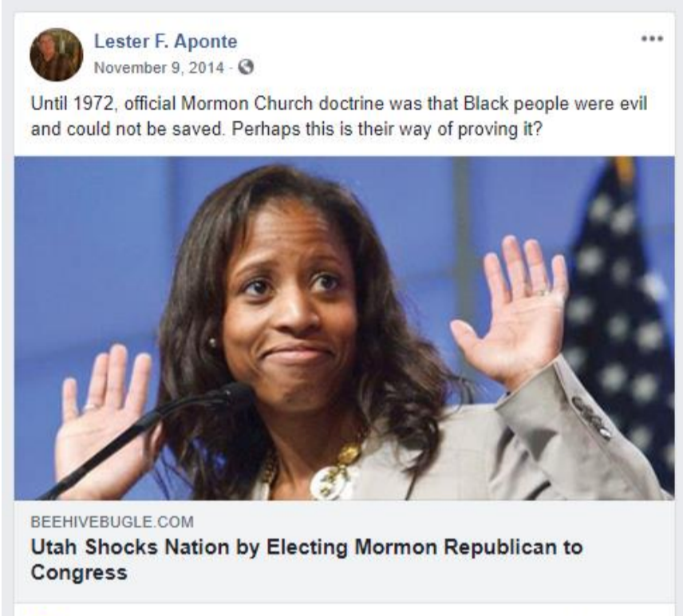Viewport: 683px width, 616px height.
Task: Open the post options three-dot menu
Action: [652, 39]
